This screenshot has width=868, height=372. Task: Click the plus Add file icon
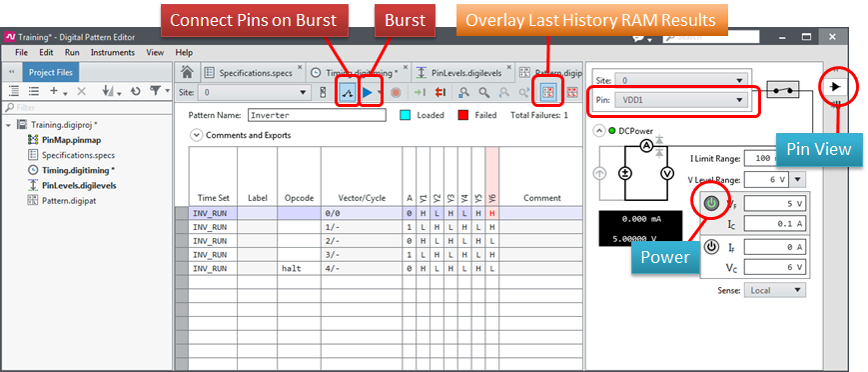[54, 91]
